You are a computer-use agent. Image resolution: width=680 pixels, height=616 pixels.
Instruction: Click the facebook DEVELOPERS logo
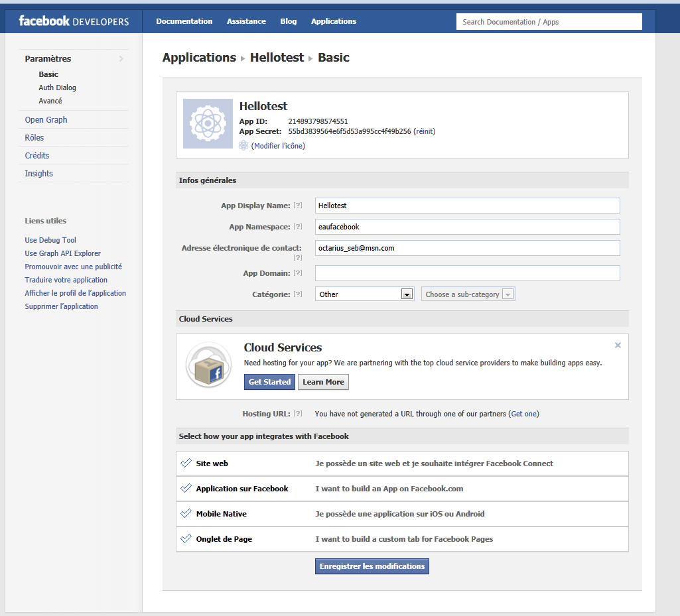click(x=74, y=21)
